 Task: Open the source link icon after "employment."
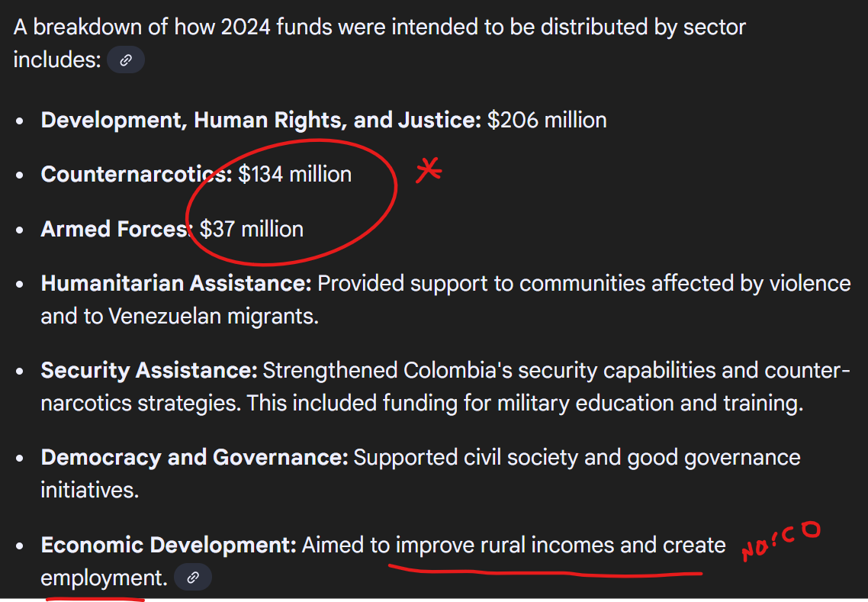[x=193, y=578]
